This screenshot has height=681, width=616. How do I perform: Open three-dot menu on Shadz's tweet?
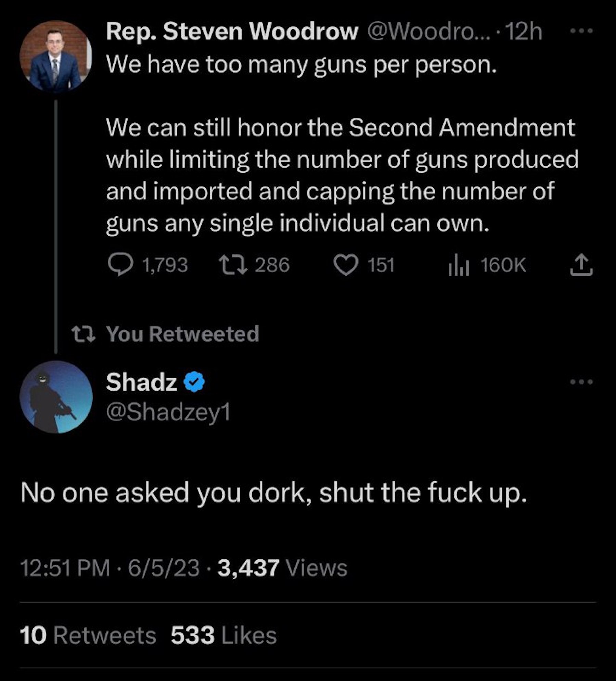pos(581,382)
